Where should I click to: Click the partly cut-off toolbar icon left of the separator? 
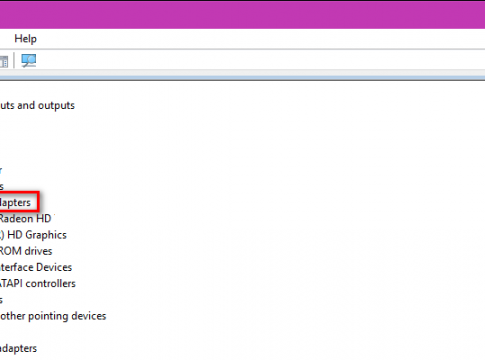(x=4, y=62)
